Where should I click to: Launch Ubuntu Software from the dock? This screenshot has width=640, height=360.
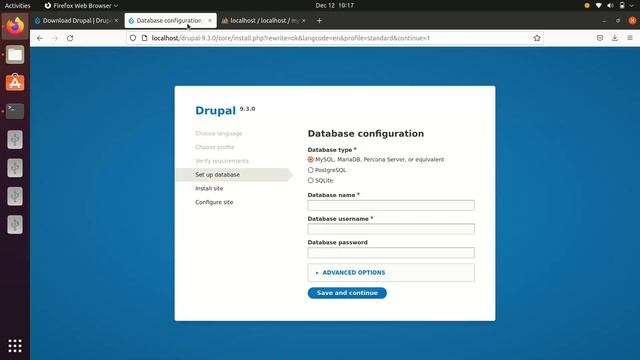pos(15,83)
